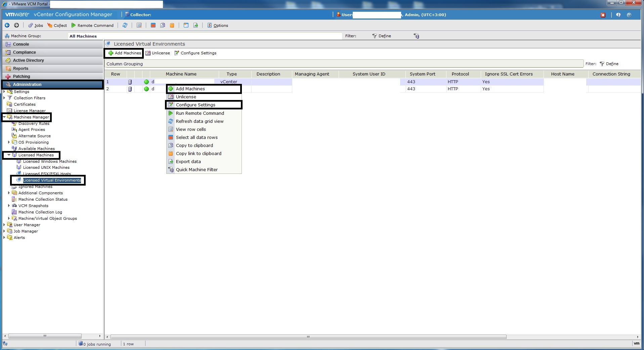Click the data grid horizontal scrollbar
Viewport: 644px width, 350px height.
point(308,337)
